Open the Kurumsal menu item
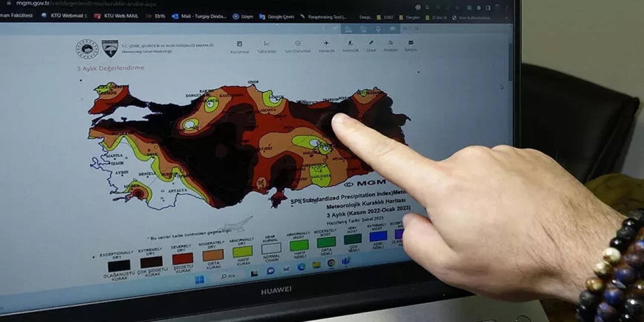The image size is (644, 322). [240, 43]
